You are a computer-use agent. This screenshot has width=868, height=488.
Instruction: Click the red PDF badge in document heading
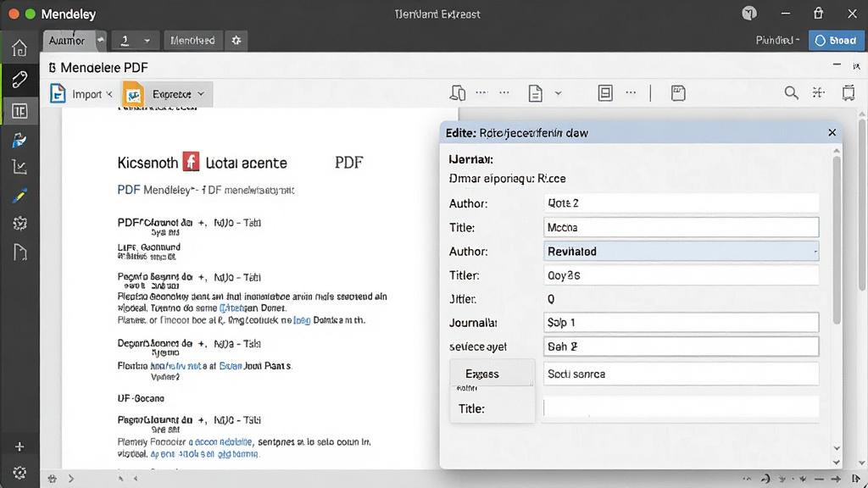[x=191, y=162]
